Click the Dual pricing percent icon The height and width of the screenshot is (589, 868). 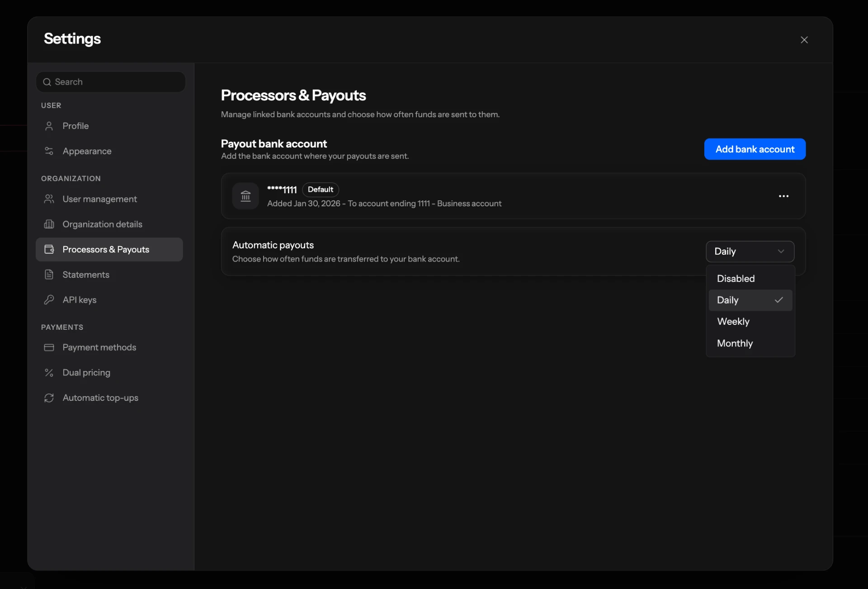point(49,373)
